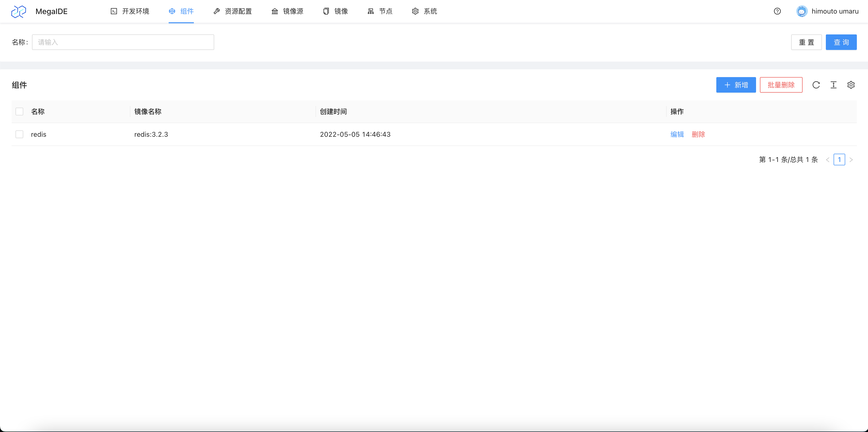
Task: Switch to the 资源配置 tab
Action: point(232,11)
